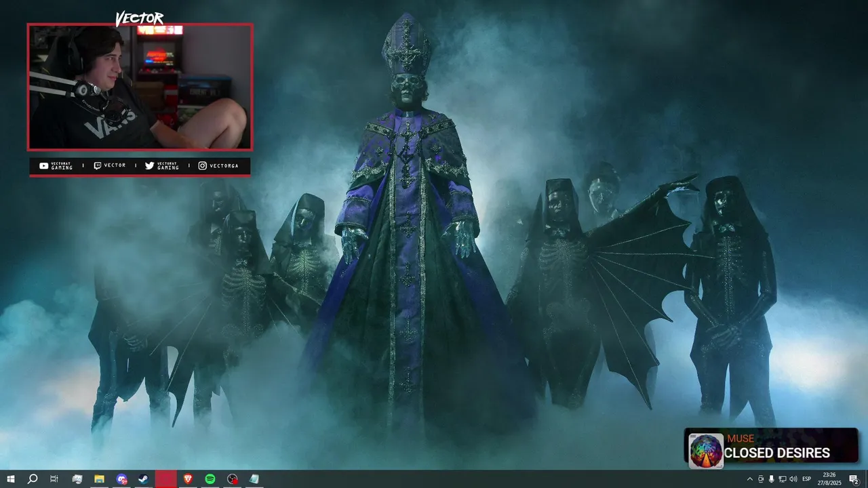Click the Twitter VECTORAT GAMING label
The width and height of the screenshot is (868, 488).
[162, 166]
